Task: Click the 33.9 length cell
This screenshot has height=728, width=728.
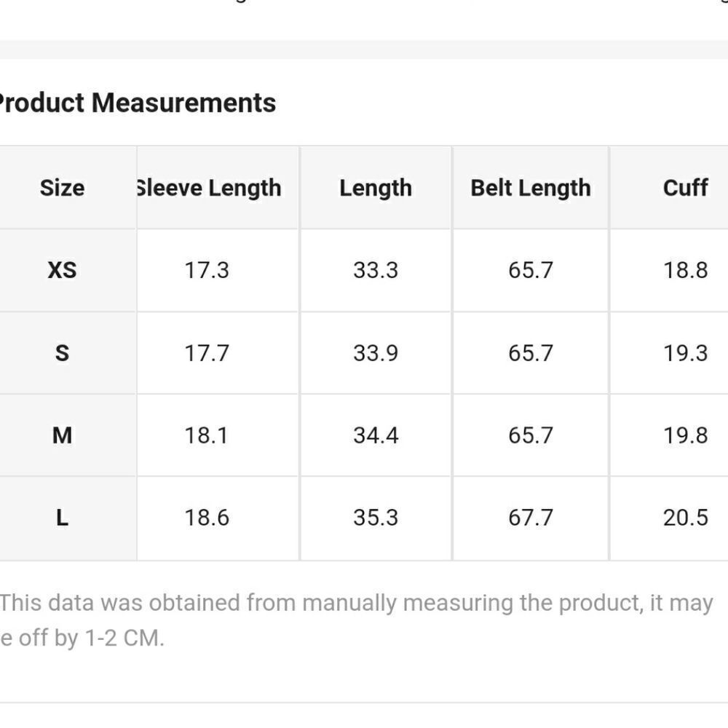Action: [x=376, y=353]
